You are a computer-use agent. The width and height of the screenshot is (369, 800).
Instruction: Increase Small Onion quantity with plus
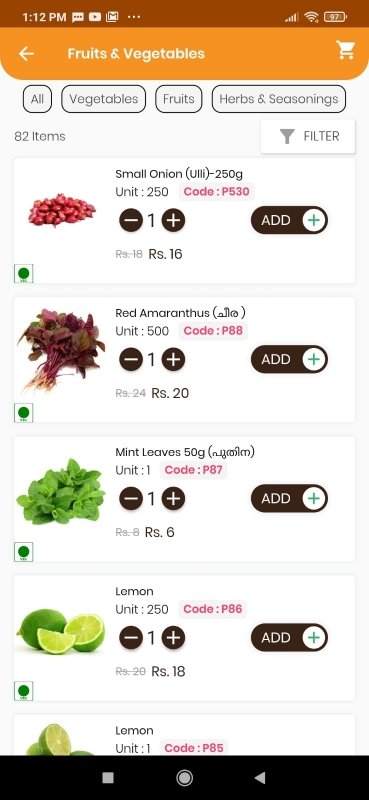pyautogui.click(x=174, y=220)
